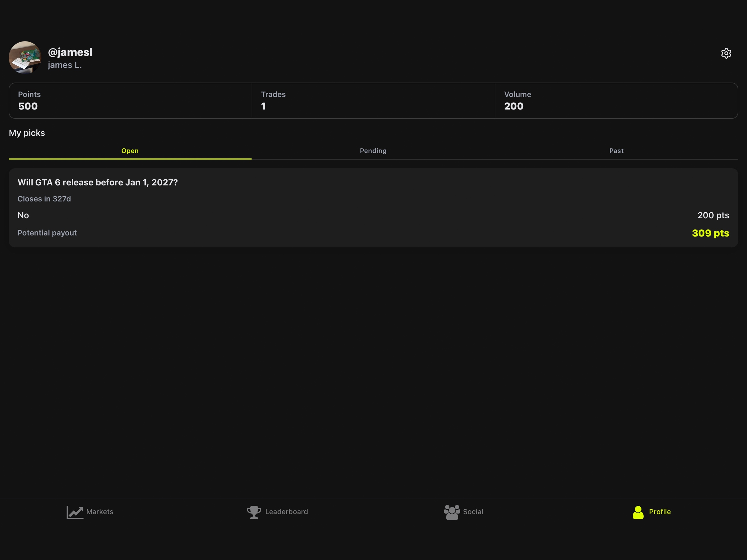The image size is (747, 560).
Task: Tap the Profile person icon
Action: (638, 512)
